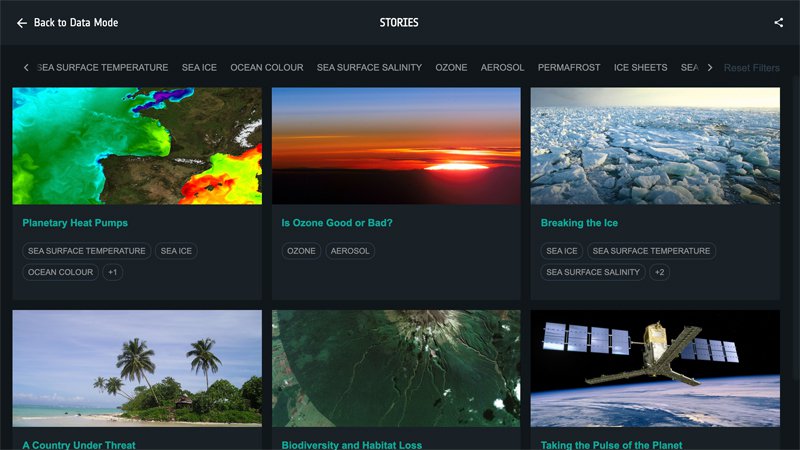Filter stories by Ocean Colour
This screenshot has height=450, width=800.
(266, 67)
